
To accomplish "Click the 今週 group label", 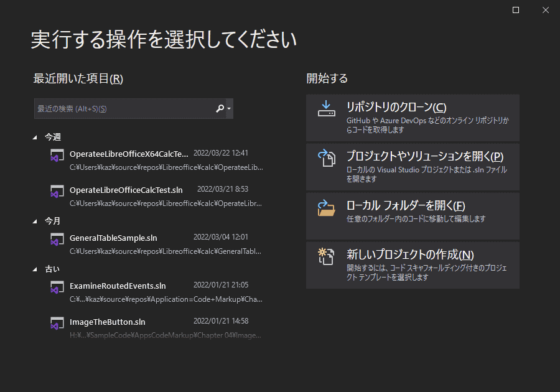I will (52, 137).
